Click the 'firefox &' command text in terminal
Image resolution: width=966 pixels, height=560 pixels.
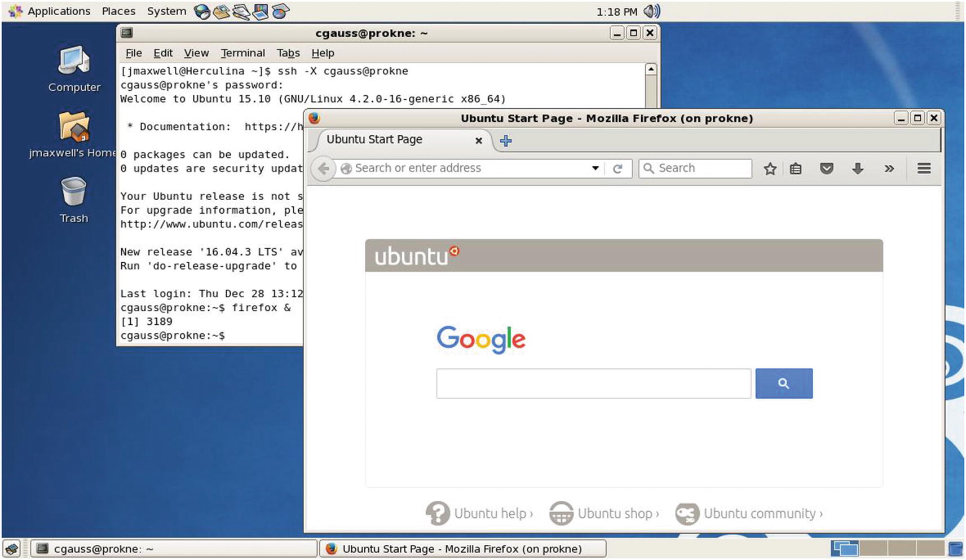click(x=261, y=308)
